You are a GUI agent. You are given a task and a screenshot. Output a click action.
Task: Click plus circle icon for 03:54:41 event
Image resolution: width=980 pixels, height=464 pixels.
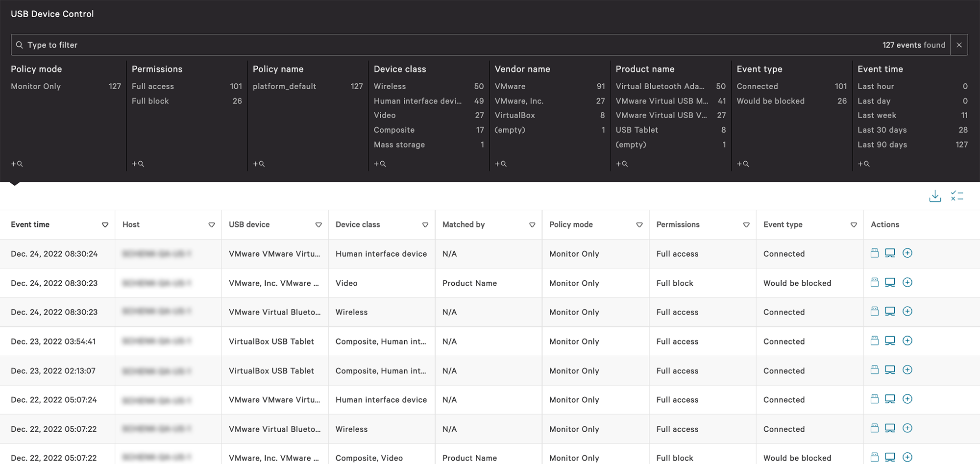pos(907,341)
